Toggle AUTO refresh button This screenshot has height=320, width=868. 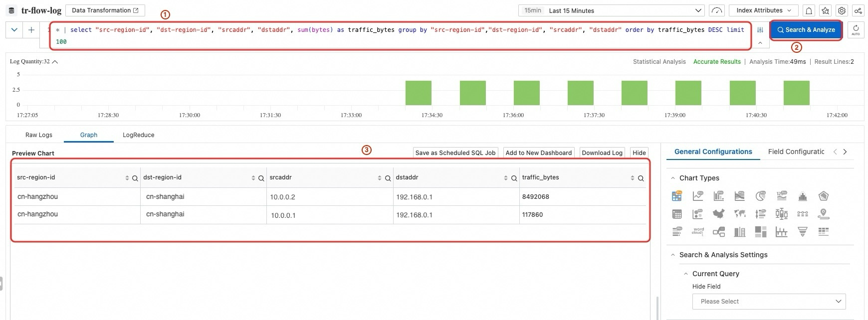coord(856,30)
